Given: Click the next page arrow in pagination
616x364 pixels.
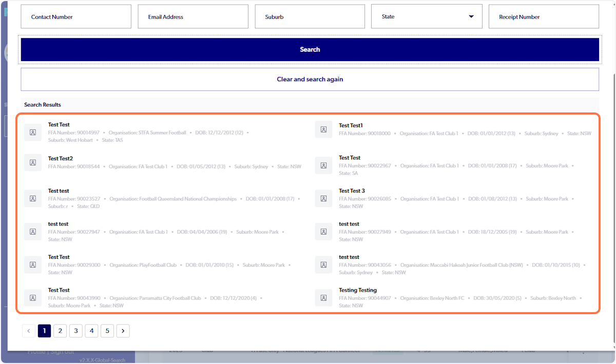Looking at the screenshot, I should pyautogui.click(x=123, y=331).
